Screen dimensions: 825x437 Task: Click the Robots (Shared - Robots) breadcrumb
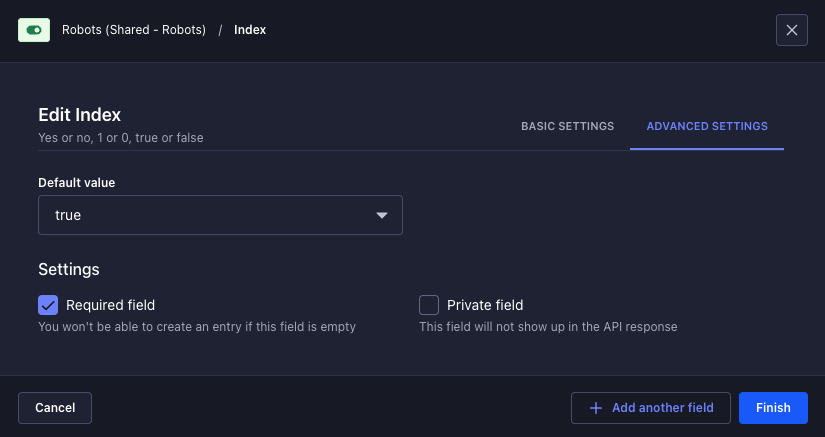click(x=134, y=30)
